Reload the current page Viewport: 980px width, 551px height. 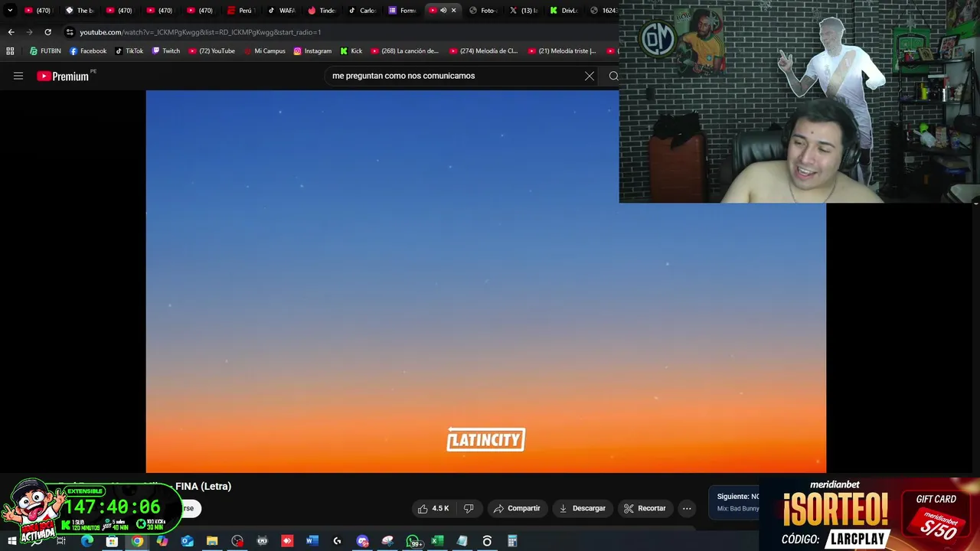click(47, 32)
